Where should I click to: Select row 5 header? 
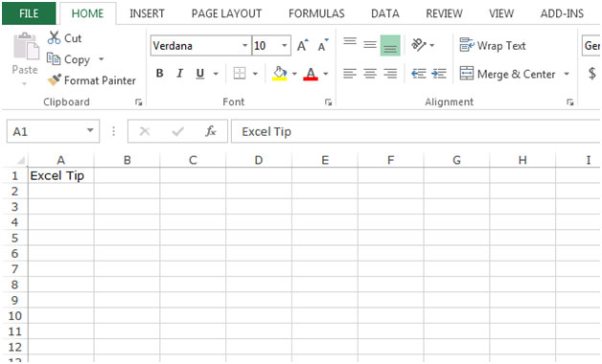[x=14, y=238]
